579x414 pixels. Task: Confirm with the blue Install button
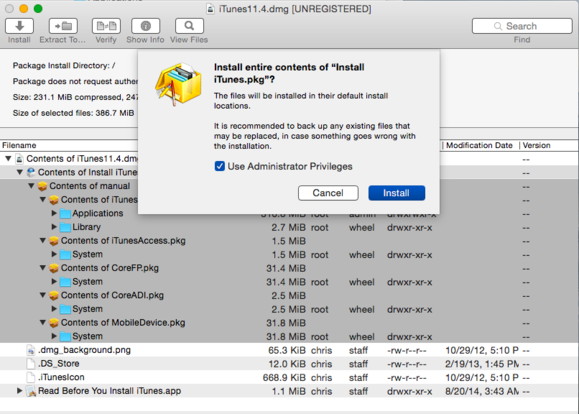click(x=397, y=193)
